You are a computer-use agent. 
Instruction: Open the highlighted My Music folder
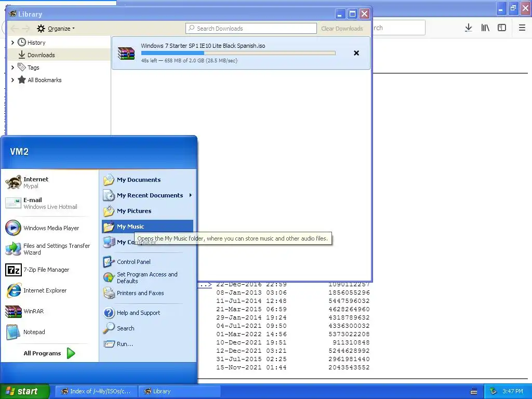click(147, 227)
